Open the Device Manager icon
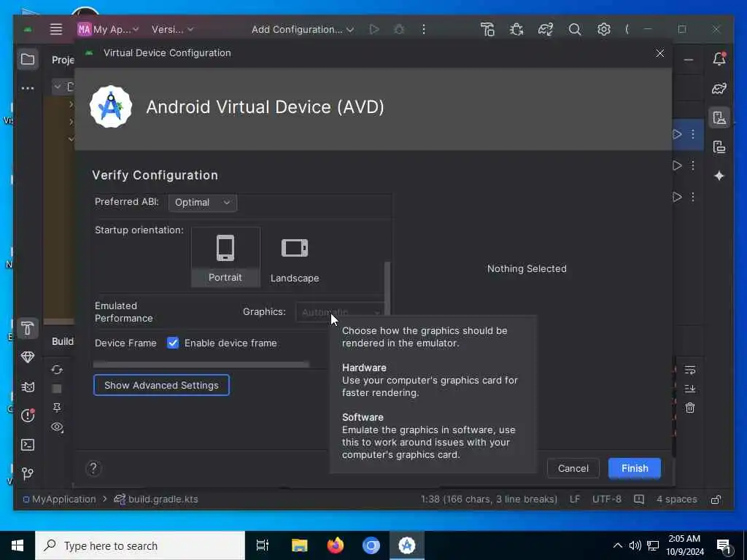 (x=719, y=117)
